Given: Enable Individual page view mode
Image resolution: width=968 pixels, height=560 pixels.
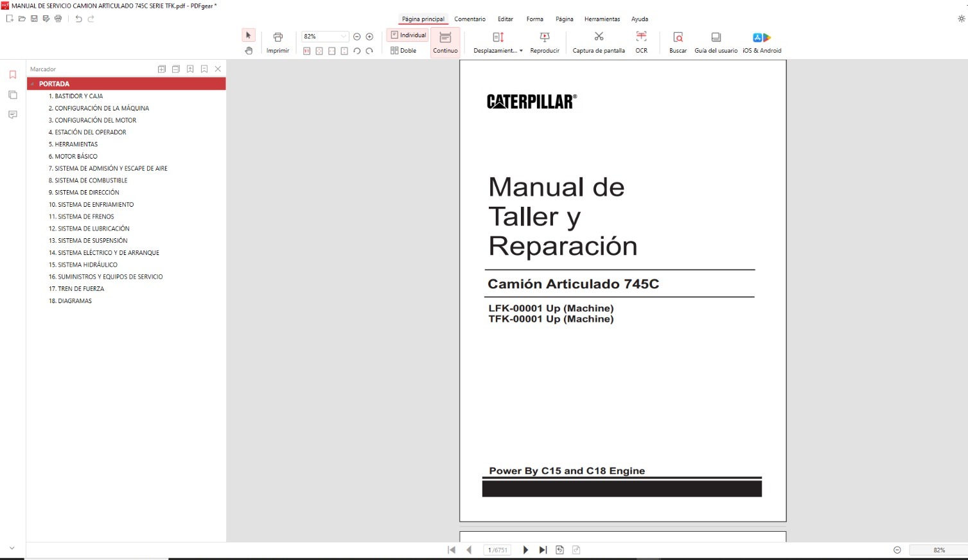Looking at the screenshot, I should click(408, 35).
